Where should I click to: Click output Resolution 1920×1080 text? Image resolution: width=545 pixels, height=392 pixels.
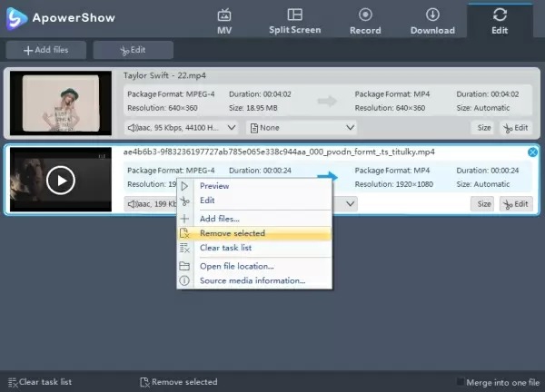[394, 184]
